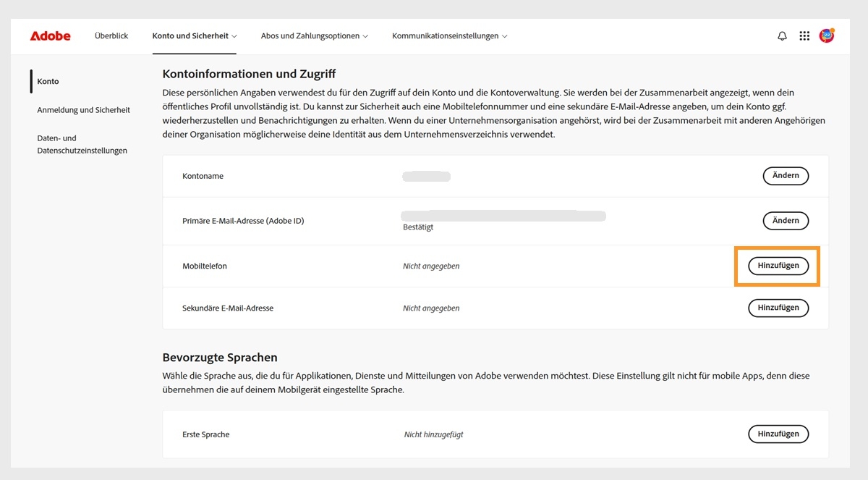868x480 pixels.
Task: Click the profile avatar icon
Action: click(825, 35)
